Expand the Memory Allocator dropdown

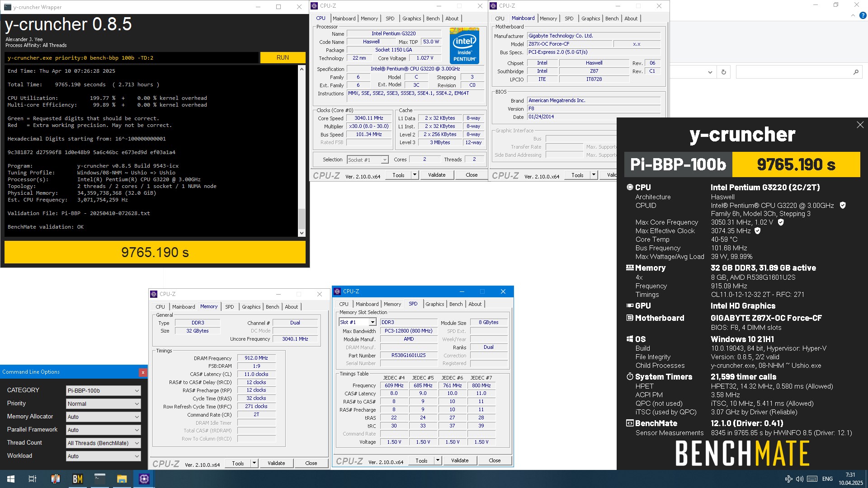tap(104, 417)
